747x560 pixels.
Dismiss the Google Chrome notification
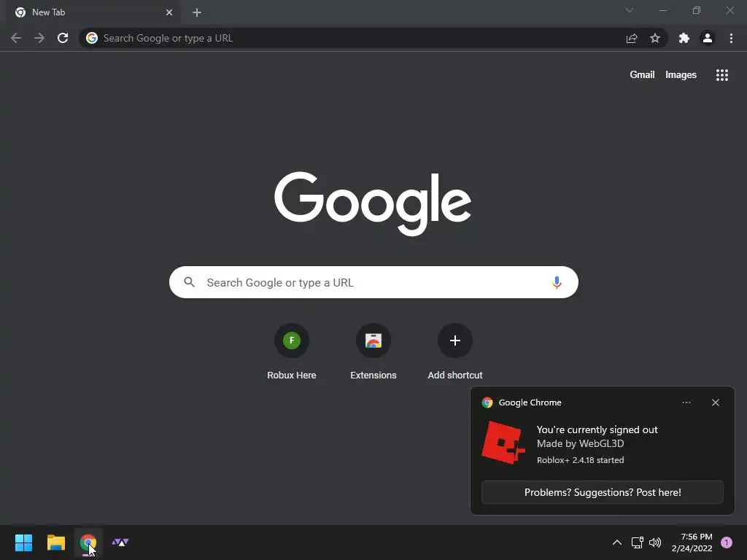click(x=716, y=402)
